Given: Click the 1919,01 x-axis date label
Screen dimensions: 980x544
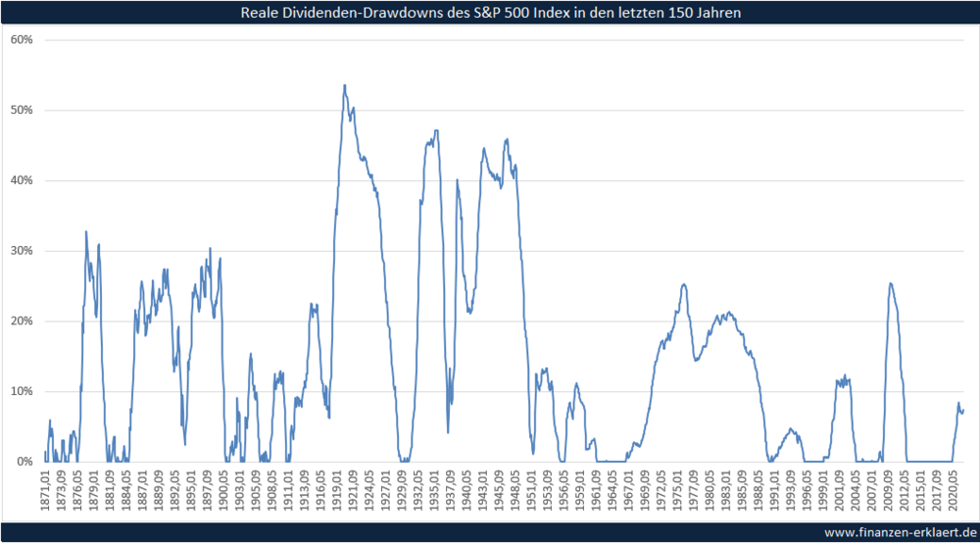Looking at the screenshot, I should (337, 490).
